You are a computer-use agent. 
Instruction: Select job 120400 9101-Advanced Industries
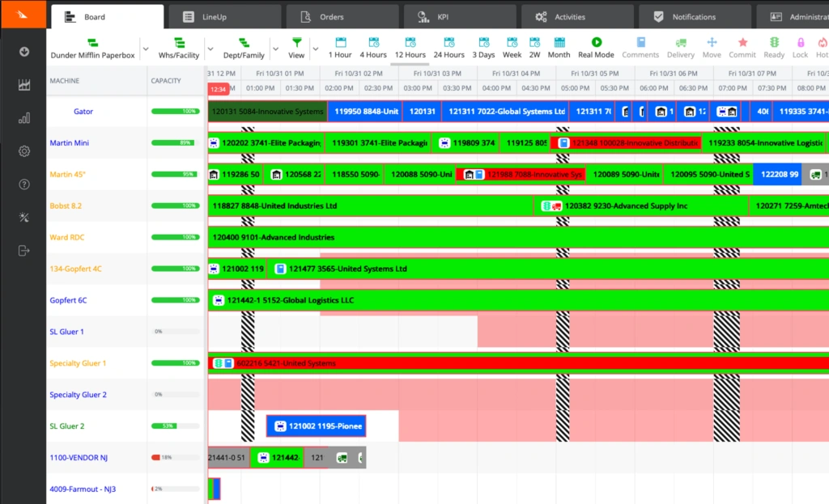518,237
